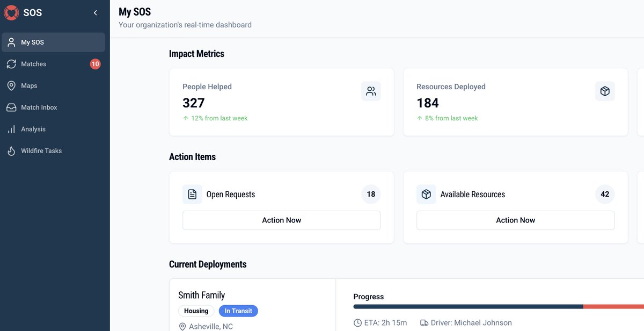Click the Current Deployments heading
This screenshot has height=331, width=644.
(208, 264)
